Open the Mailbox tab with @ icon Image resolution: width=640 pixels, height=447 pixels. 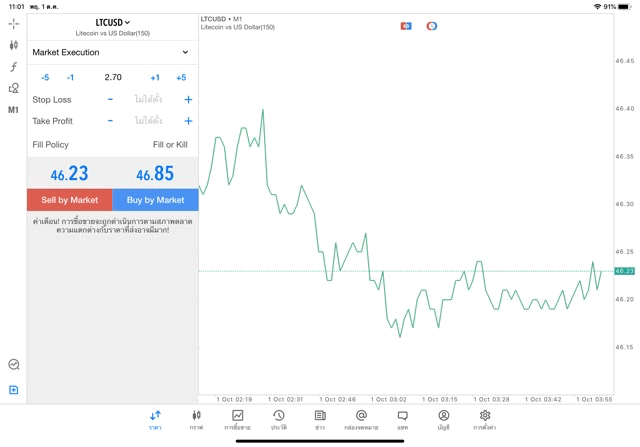point(361,420)
